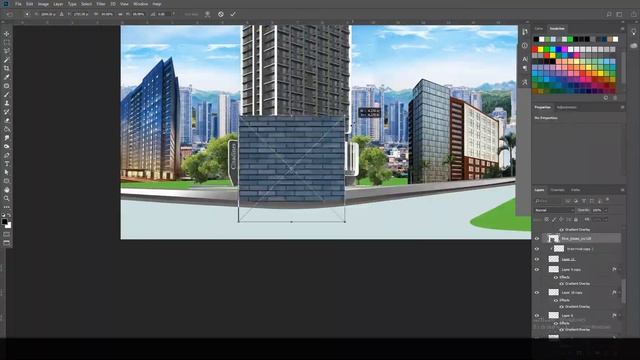Click the lock transparent pixels icon

click(547, 220)
